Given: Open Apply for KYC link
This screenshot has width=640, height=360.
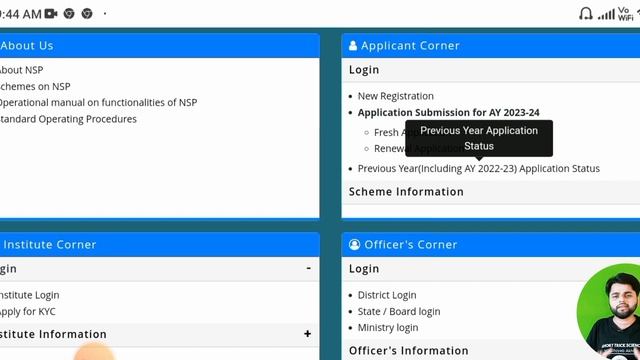Looking at the screenshot, I should [x=27, y=311].
